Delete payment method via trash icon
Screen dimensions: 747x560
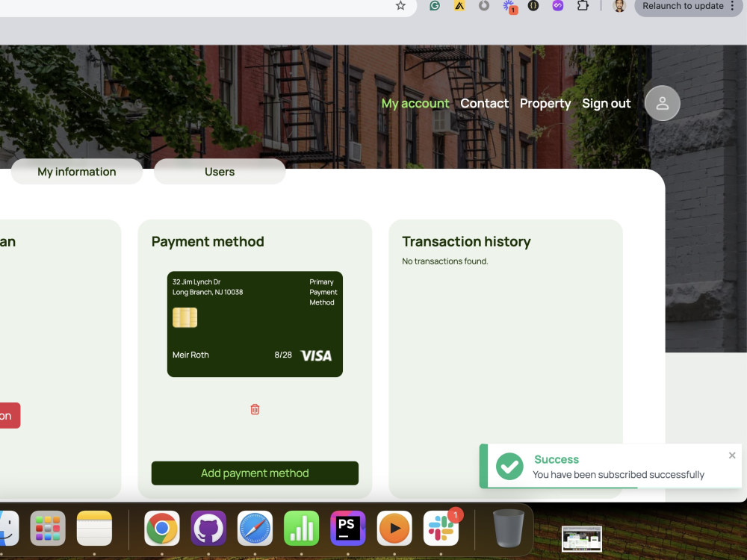pyautogui.click(x=255, y=409)
